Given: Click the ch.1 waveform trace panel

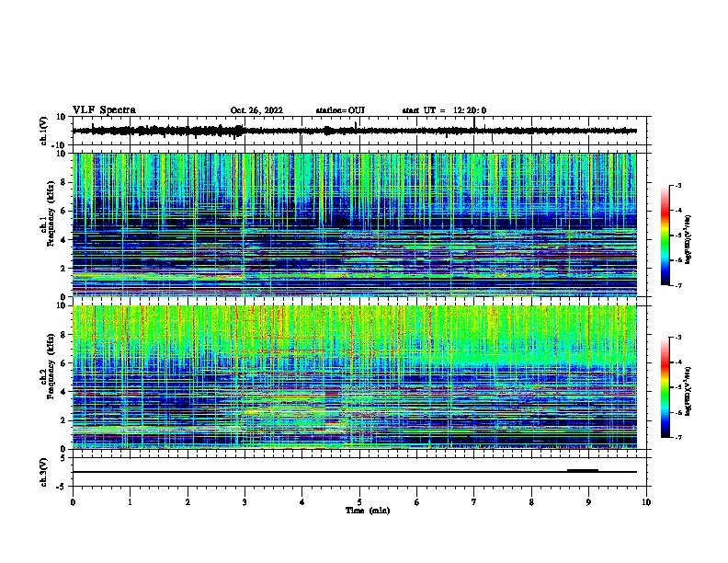Looking at the screenshot, I should [359, 131].
